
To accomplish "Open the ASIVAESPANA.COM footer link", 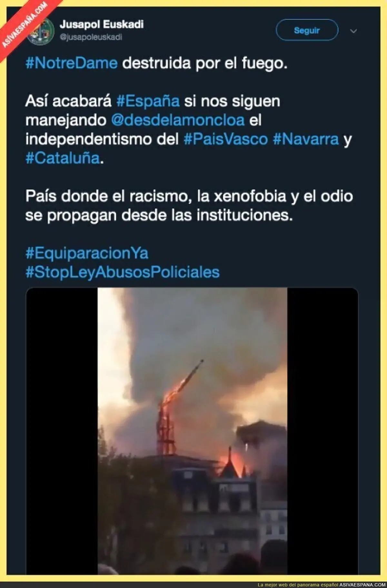I will 362,584.
